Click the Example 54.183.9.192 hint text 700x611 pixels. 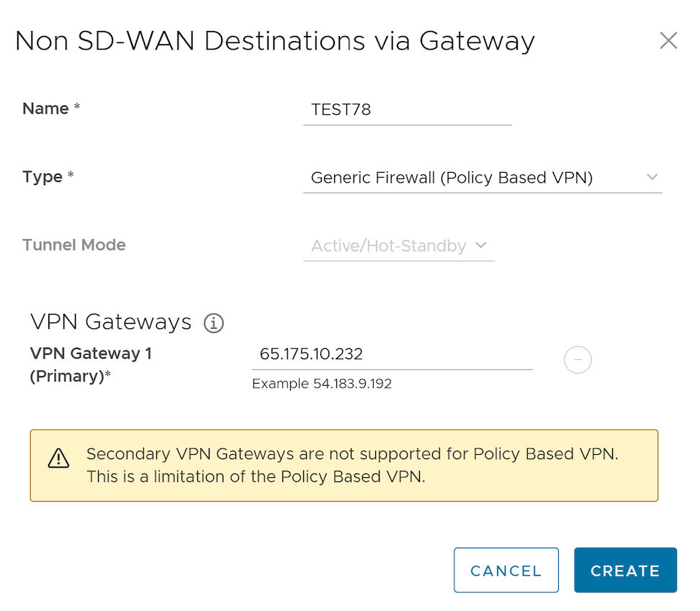(322, 384)
